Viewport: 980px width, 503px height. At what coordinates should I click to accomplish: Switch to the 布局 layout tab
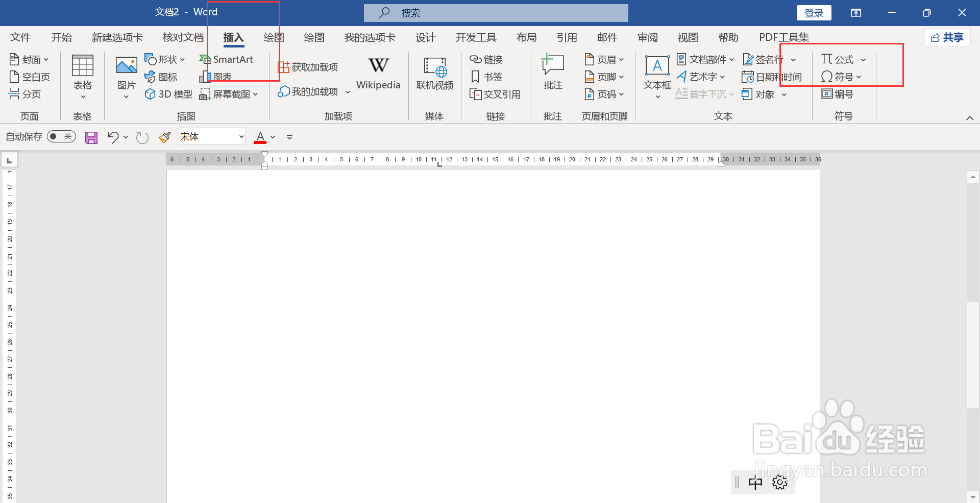[x=527, y=37]
